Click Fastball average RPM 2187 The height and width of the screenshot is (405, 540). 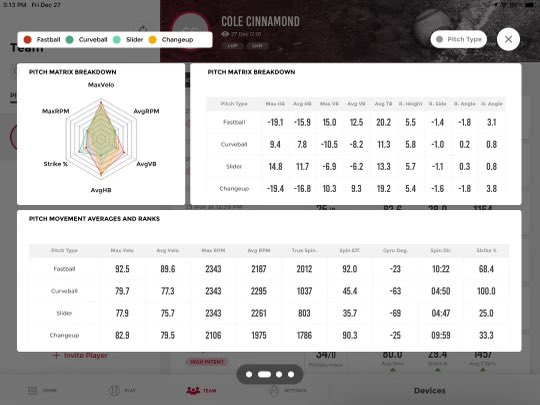259,269
